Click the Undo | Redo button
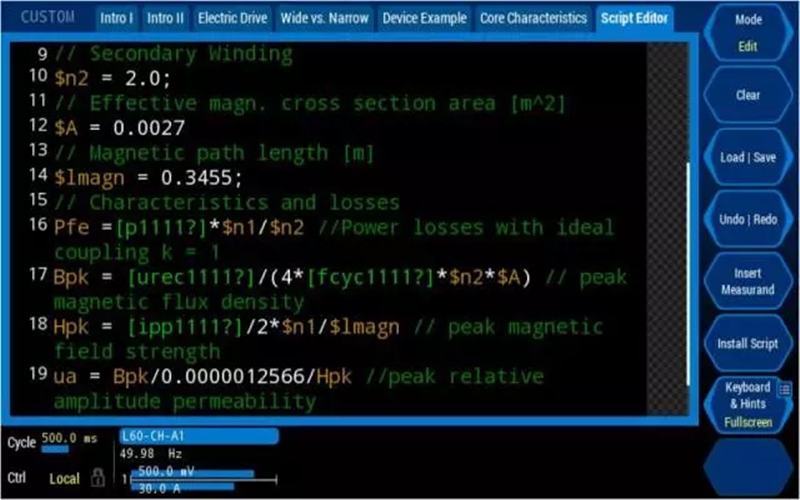Viewport: 800px width, 500px height. pos(748,219)
